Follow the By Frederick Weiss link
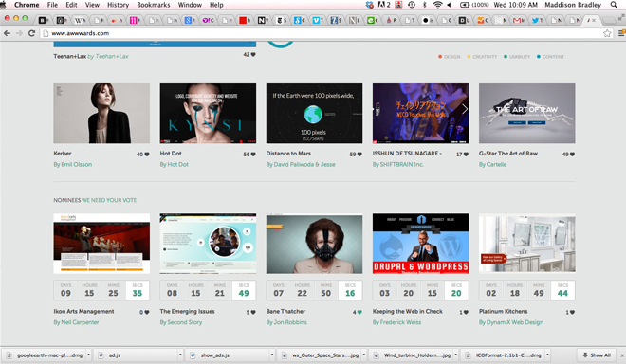The height and width of the screenshot is (364, 626). (x=396, y=322)
